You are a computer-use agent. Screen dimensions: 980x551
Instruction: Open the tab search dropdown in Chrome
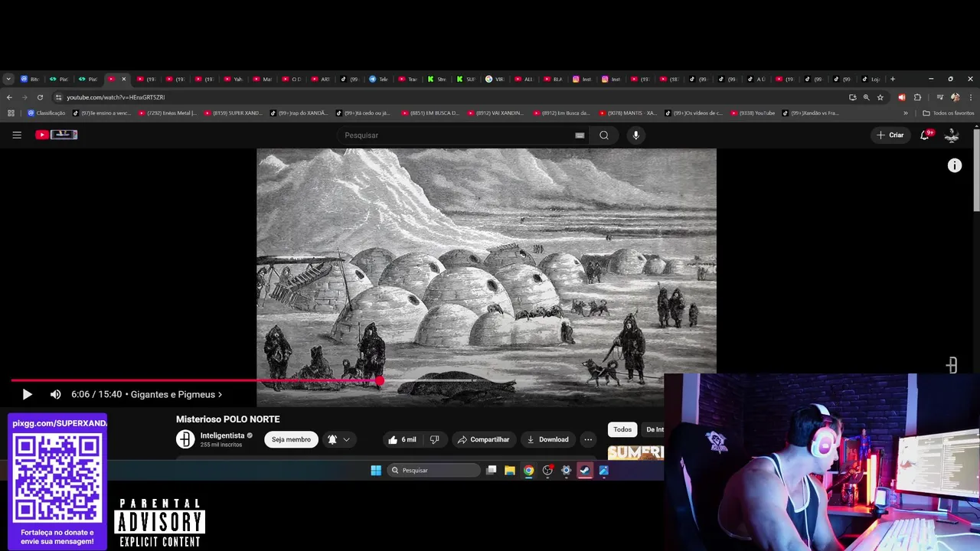pyautogui.click(x=8, y=79)
